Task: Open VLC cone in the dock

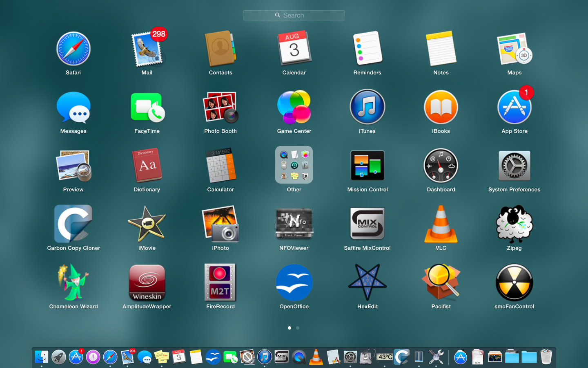Action: click(316, 357)
